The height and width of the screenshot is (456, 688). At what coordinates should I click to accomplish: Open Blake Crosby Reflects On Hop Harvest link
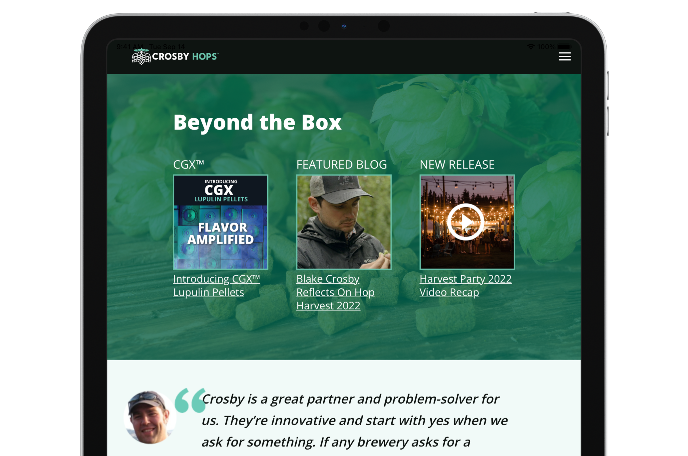click(335, 292)
